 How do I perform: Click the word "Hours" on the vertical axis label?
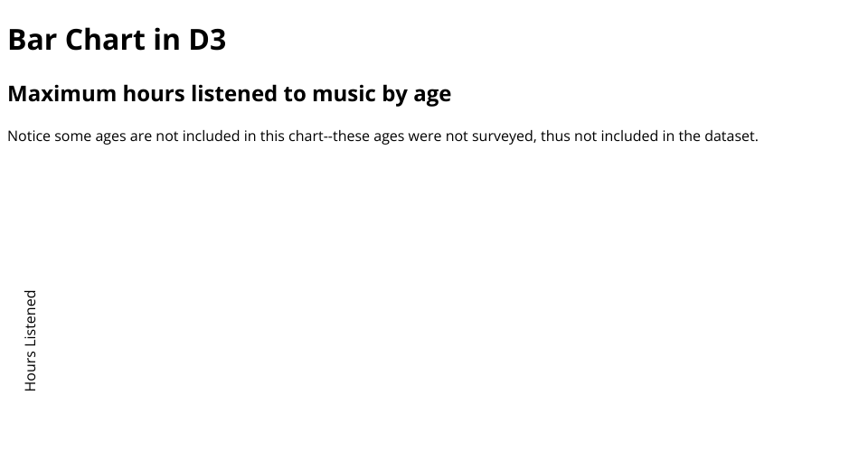tap(31, 370)
